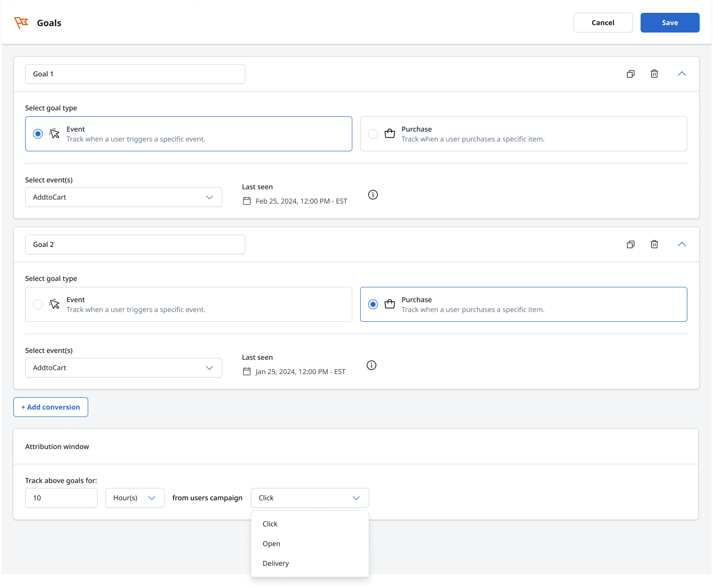Save the goals configuration
Viewport: 713px width, 588px height.
coord(670,23)
